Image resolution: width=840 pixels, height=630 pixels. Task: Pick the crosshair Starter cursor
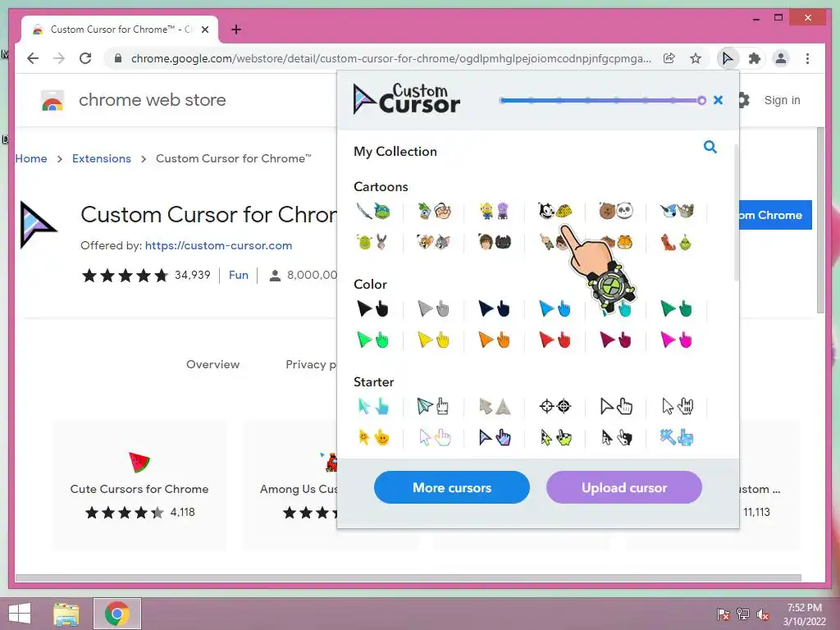coord(555,407)
